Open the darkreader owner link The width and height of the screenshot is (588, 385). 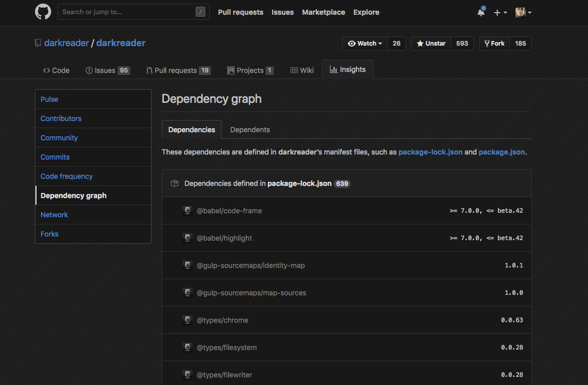(x=66, y=43)
